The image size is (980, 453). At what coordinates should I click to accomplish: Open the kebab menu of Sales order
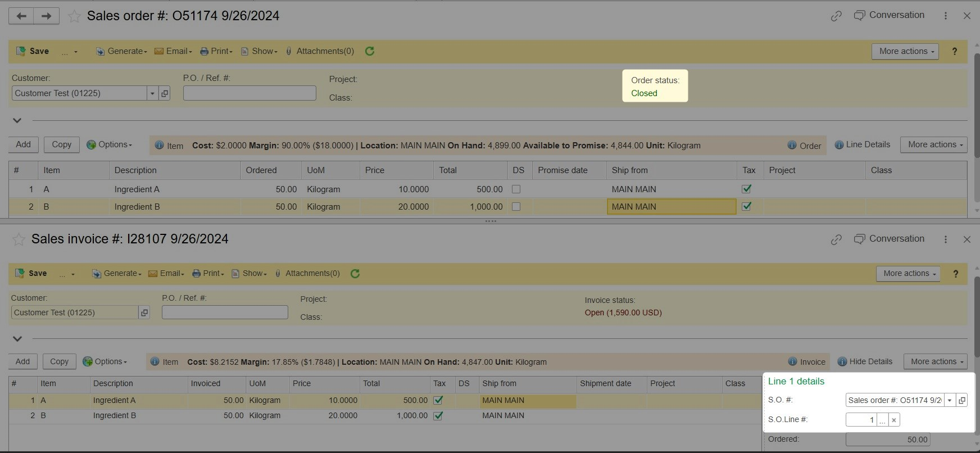(x=946, y=16)
